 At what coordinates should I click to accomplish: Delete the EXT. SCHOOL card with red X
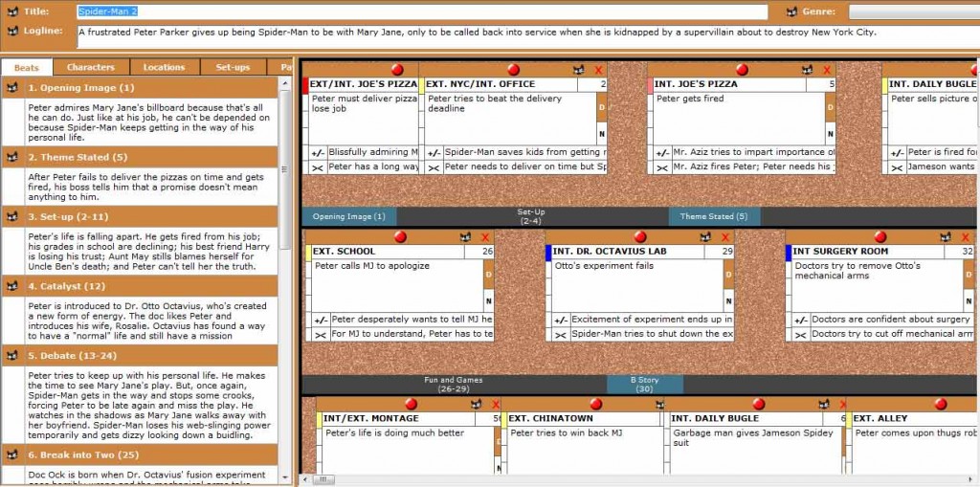pos(484,237)
